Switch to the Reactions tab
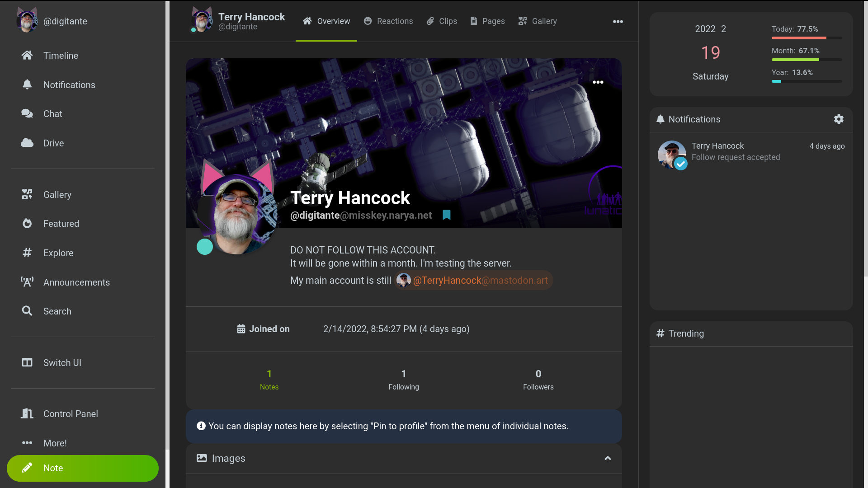This screenshot has width=868, height=488. [x=388, y=21]
